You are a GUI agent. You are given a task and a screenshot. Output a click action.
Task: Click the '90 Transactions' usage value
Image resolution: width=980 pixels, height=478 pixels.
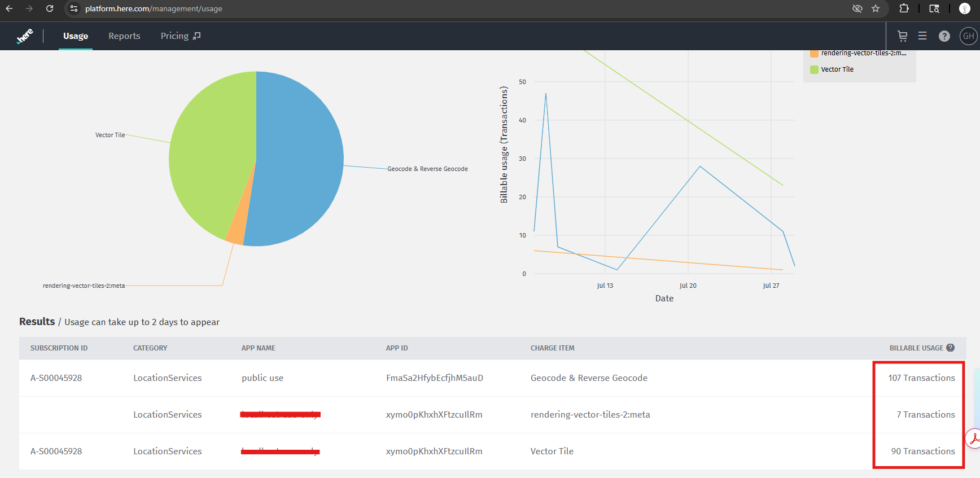923,451
